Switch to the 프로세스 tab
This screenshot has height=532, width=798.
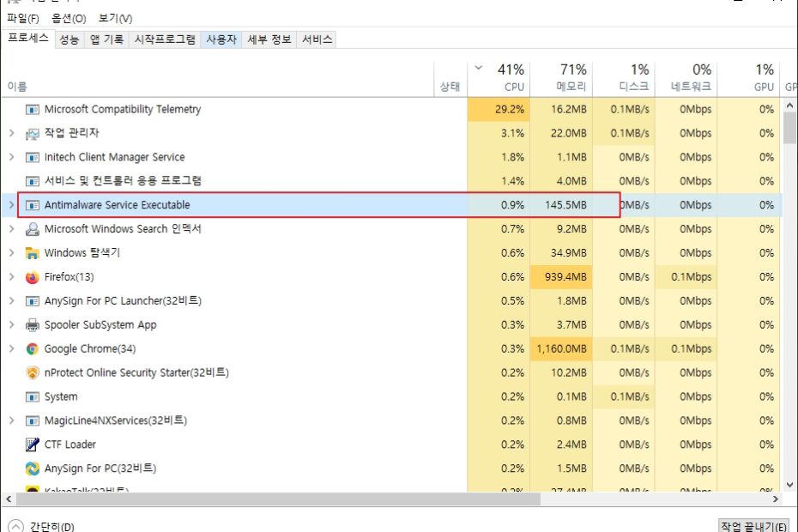tap(28, 39)
